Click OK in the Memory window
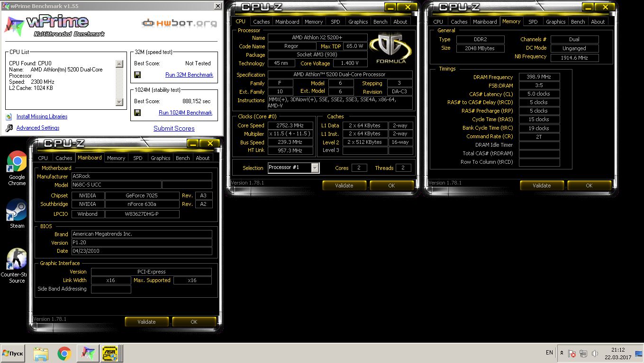 coord(589,186)
